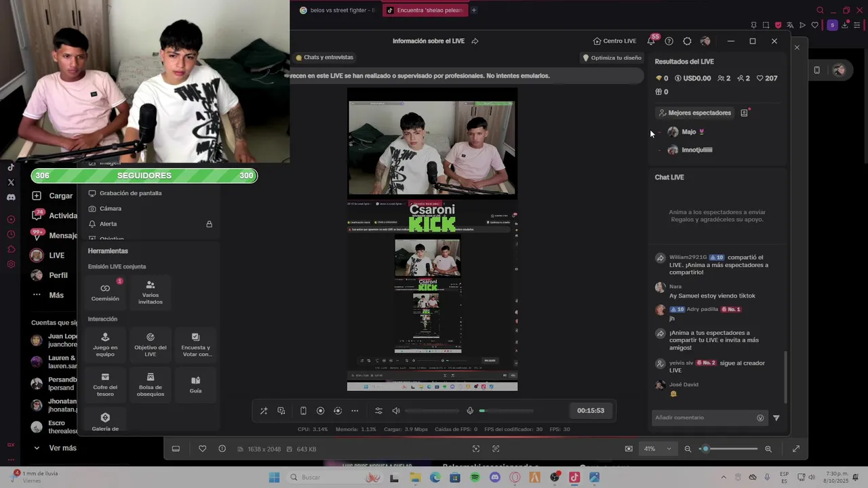868x488 pixels.
Task: Open Perfil in TikTok sidebar
Action: coord(50,275)
